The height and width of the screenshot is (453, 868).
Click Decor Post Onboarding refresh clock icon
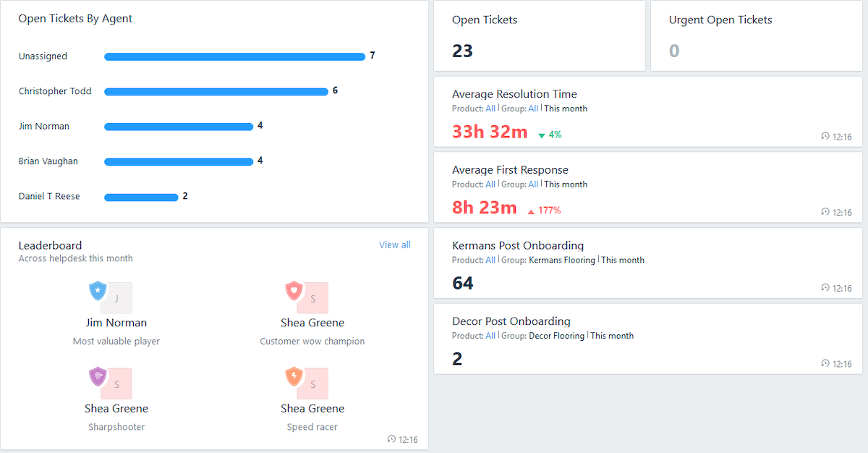click(825, 363)
